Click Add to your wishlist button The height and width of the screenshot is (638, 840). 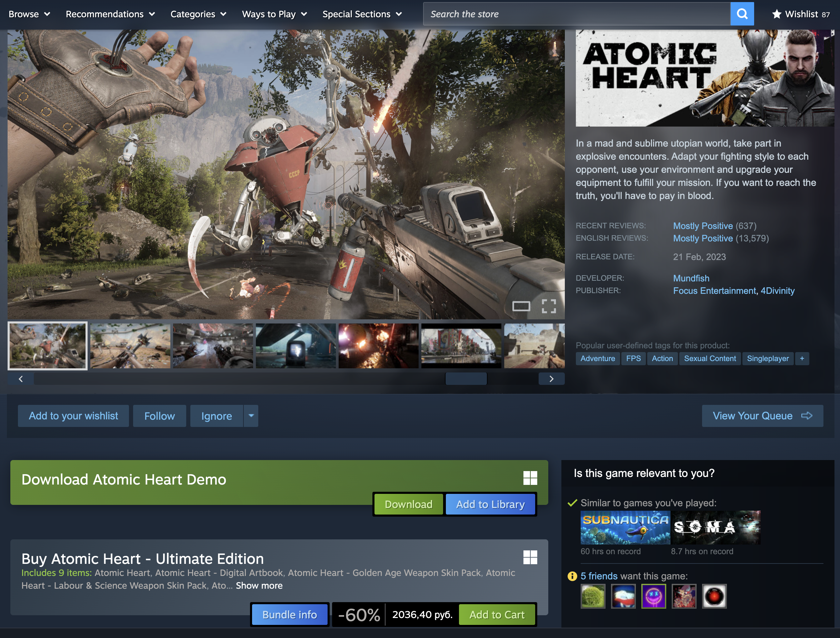[x=73, y=416]
